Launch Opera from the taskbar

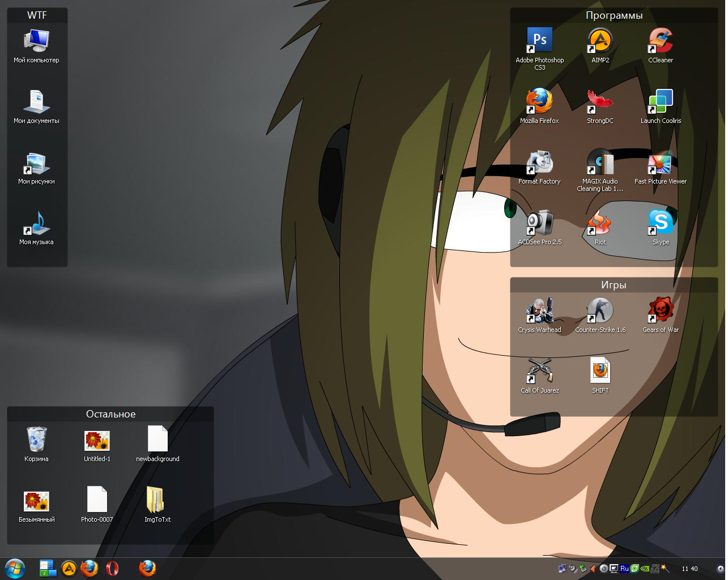112,568
